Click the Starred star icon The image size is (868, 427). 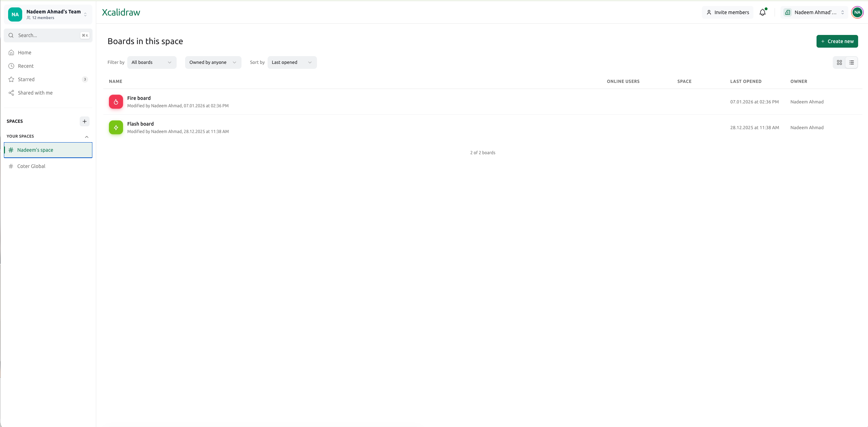tap(11, 79)
